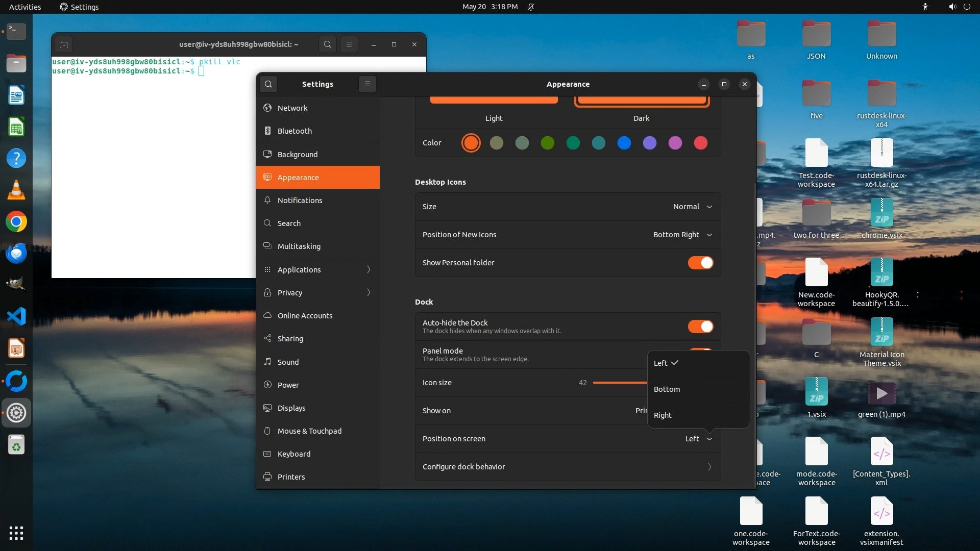Open Configure dock behavior
The image size is (980, 551).
pyautogui.click(x=568, y=467)
